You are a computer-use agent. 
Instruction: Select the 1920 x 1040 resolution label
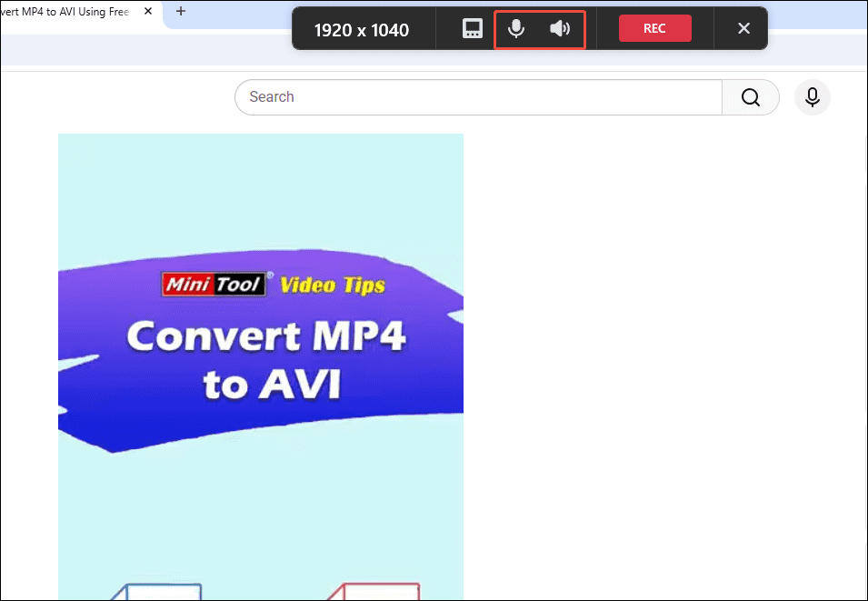[362, 30]
